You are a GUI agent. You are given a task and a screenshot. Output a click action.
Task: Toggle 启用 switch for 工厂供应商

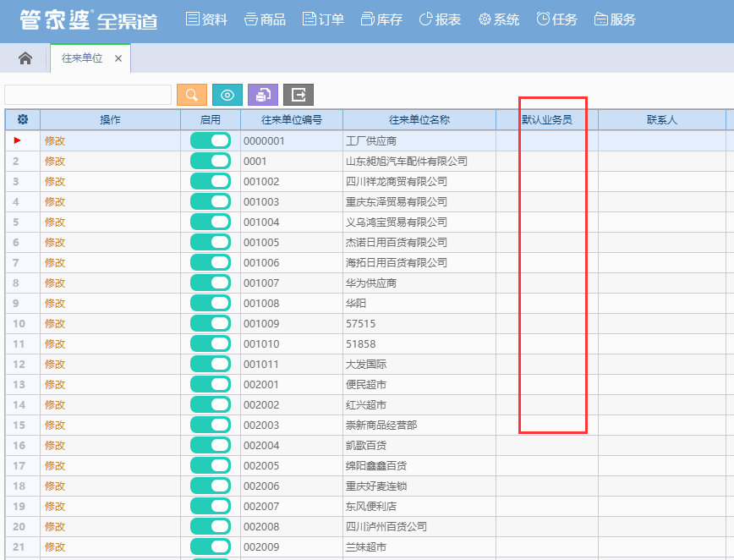[211, 140]
